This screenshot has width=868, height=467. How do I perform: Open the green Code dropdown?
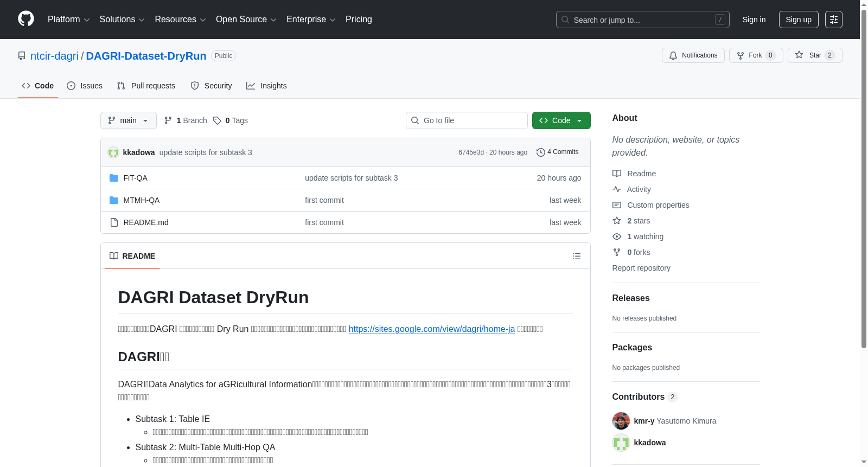click(561, 120)
